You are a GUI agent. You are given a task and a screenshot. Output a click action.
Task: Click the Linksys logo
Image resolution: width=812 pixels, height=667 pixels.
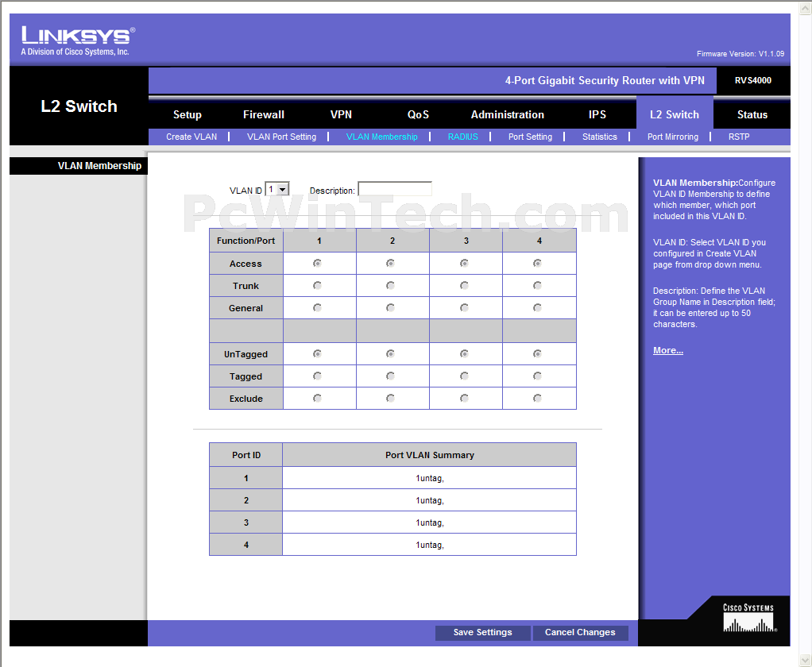78,40
